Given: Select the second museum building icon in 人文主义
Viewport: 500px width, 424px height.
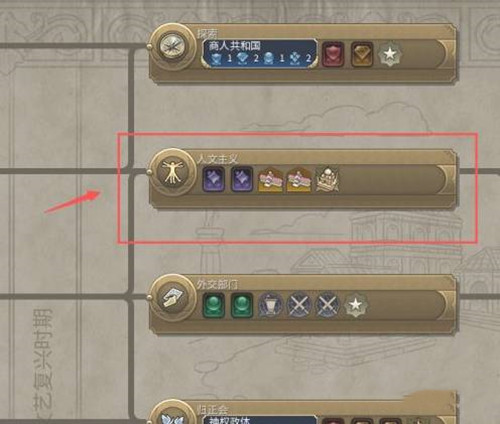Looking at the screenshot, I should (x=299, y=180).
